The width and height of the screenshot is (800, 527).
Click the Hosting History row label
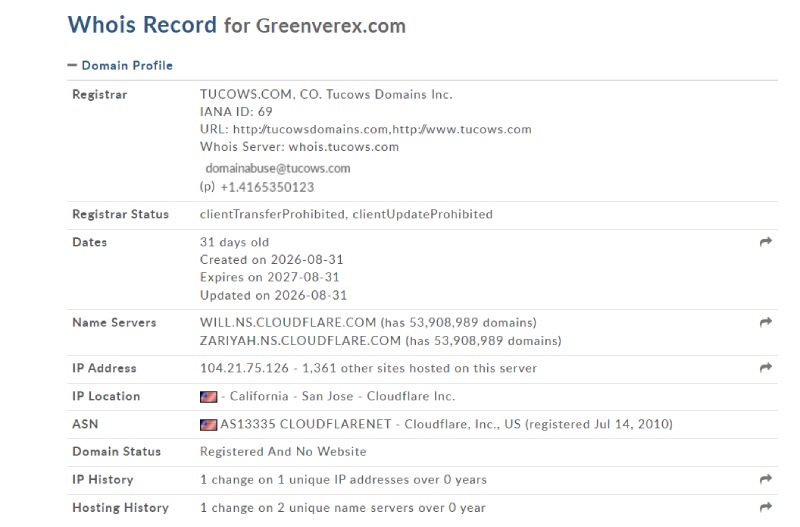pos(120,508)
